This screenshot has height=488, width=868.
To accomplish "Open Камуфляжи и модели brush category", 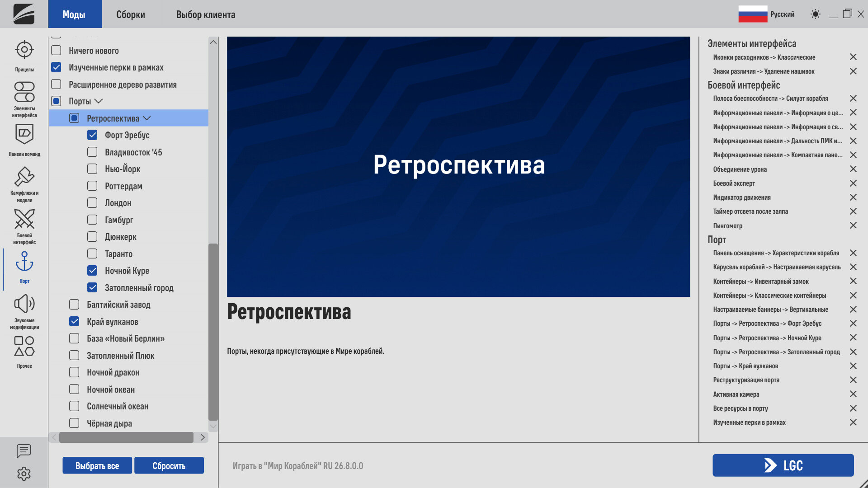I will [x=24, y=184].
